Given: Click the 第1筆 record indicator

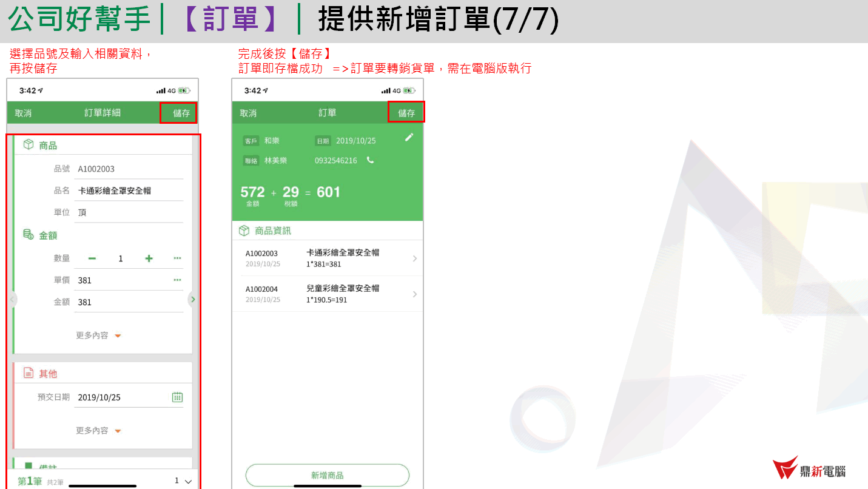Looking at the screenshot, I should [30, 481].
